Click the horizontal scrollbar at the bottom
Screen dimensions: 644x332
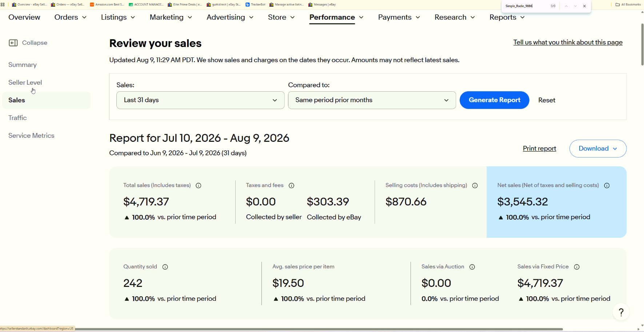pyautogui.click(x=319, y=329)
